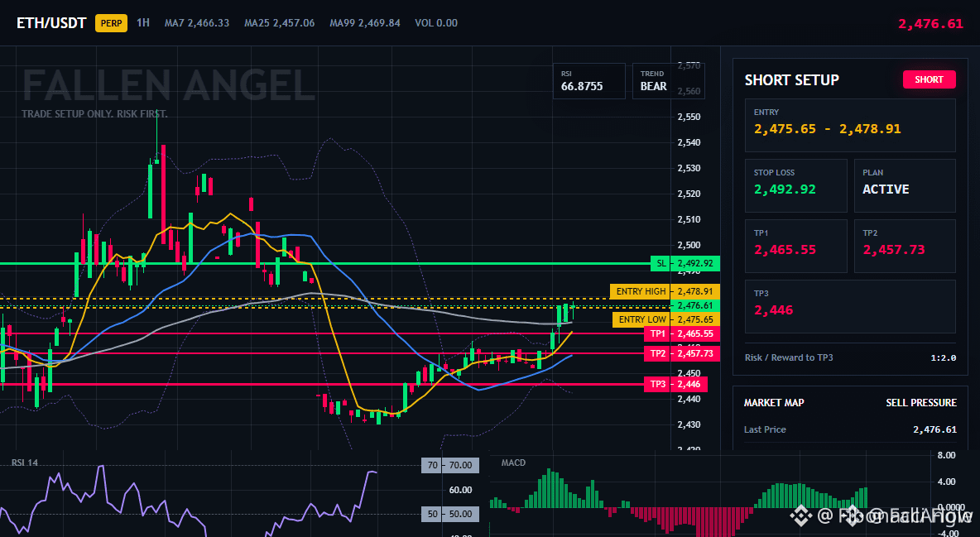Click the stop loss value 2,492.92 card
The width and height of the screenshot is (980, 537).
coord(795,185)
